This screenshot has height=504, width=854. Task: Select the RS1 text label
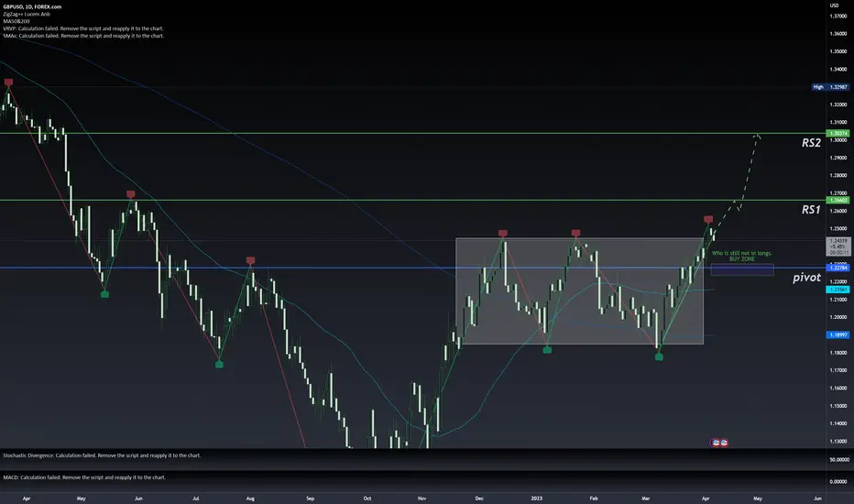811,210
